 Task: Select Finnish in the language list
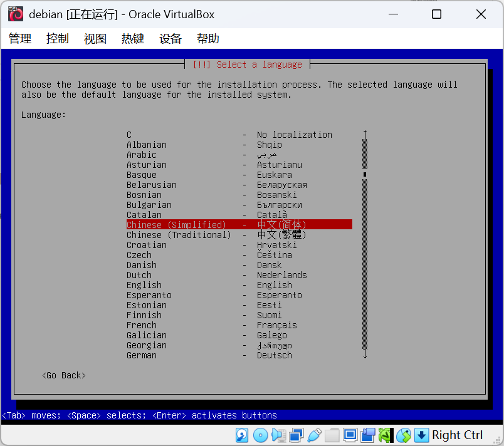(x=239, y=315)
